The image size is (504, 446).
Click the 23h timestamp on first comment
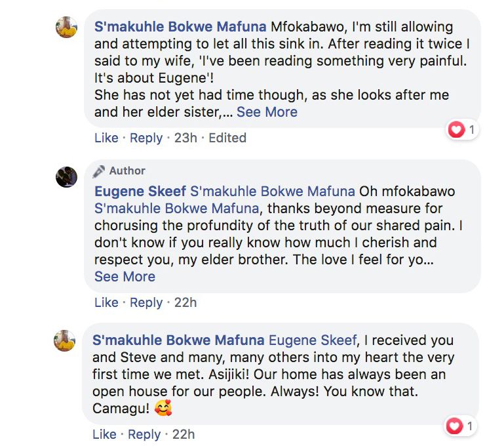point(186,138)
